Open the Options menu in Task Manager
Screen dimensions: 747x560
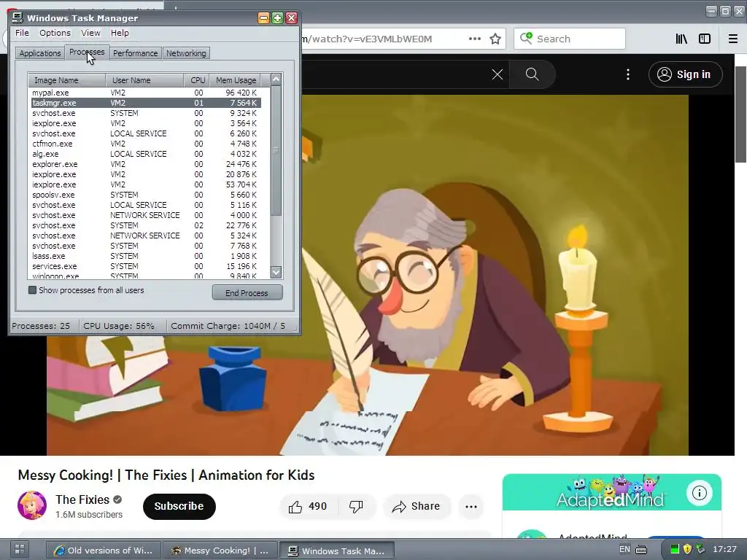[55, 33]
